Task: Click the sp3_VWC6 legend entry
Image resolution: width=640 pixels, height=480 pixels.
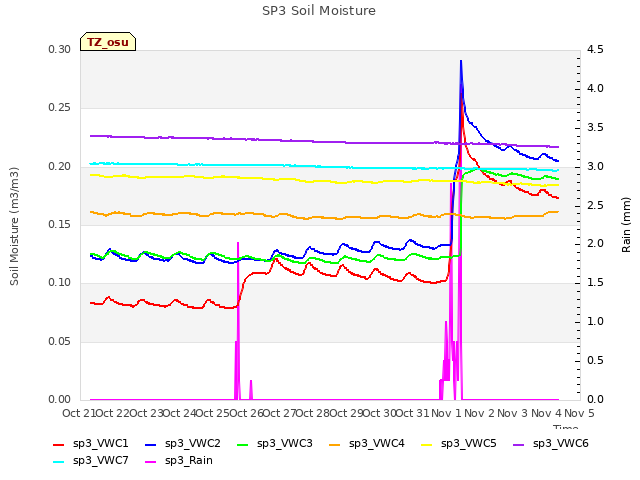Action: [x=551, y=444]
